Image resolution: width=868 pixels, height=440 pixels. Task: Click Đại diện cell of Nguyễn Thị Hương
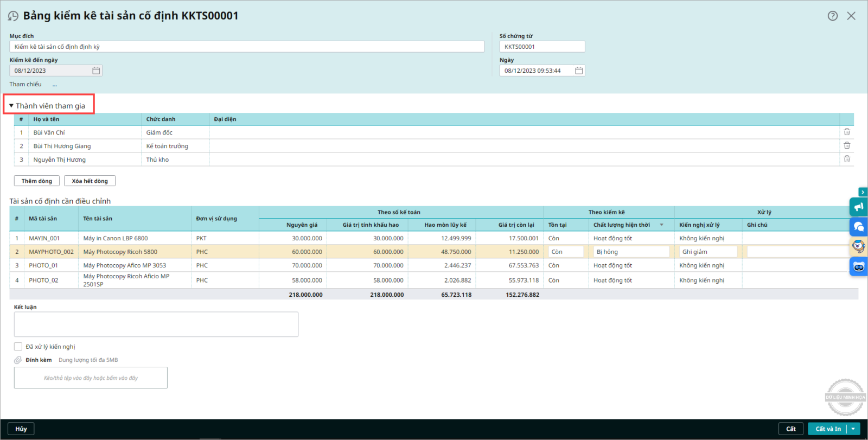click(524, 160)
